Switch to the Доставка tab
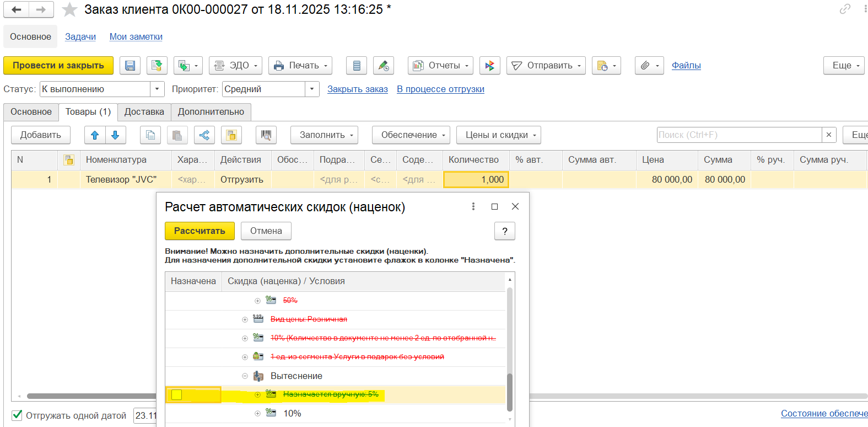This screenshot has width=868, height=427. point(144,112)
